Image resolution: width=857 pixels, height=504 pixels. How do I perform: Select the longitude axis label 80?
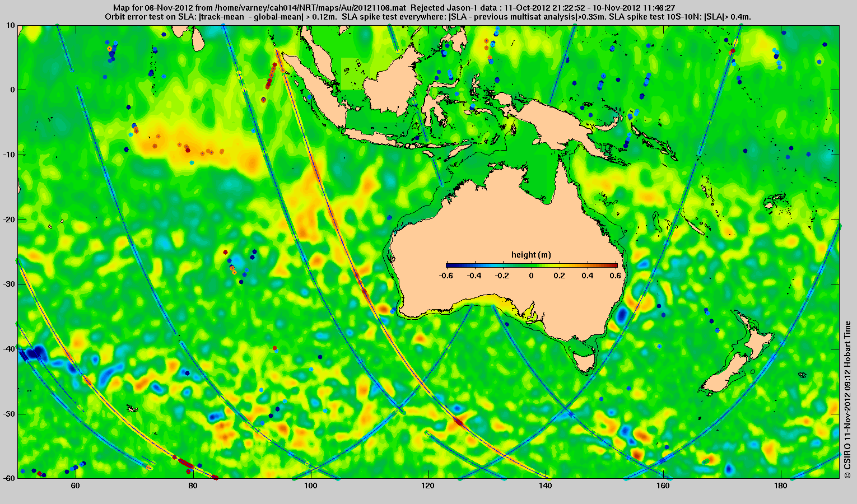click(x=193, y=486)
